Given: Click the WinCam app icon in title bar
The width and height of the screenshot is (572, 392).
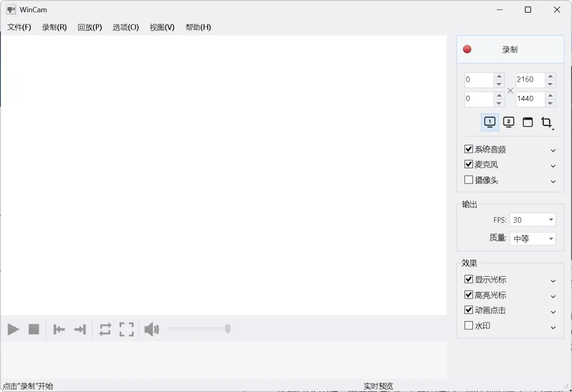Looking at the screenshot, I should tap(11, 10).
